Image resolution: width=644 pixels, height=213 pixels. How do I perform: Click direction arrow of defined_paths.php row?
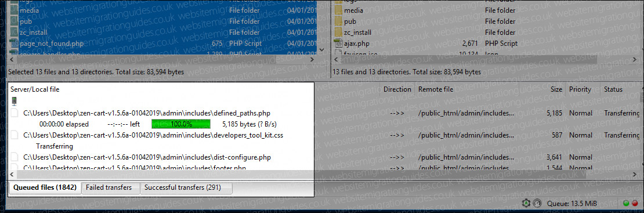tap(397, 113)
